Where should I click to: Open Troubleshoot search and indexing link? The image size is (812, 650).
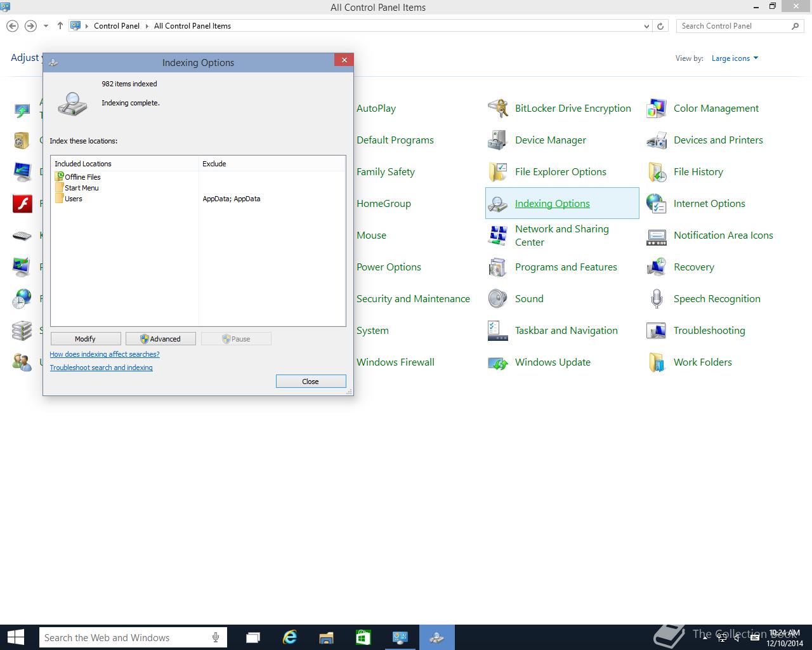[101, 368]
